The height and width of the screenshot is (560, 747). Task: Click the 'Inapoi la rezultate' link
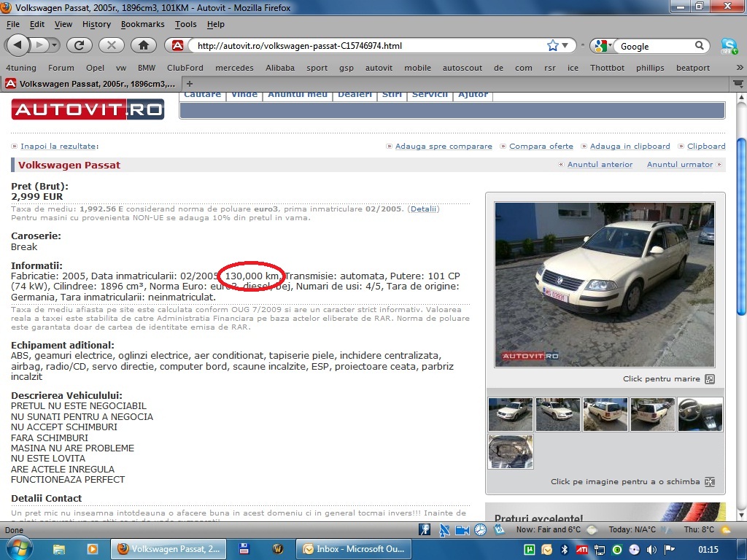point(58,147)
